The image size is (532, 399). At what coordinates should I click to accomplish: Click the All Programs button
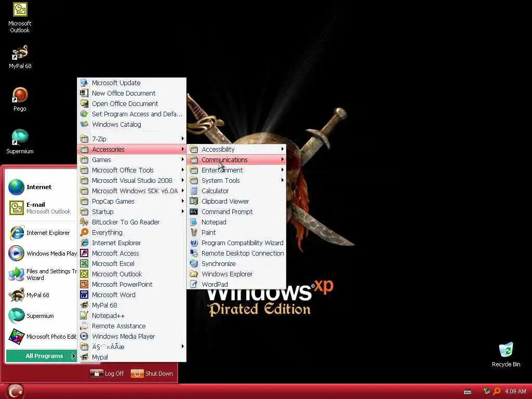(42, 356)
